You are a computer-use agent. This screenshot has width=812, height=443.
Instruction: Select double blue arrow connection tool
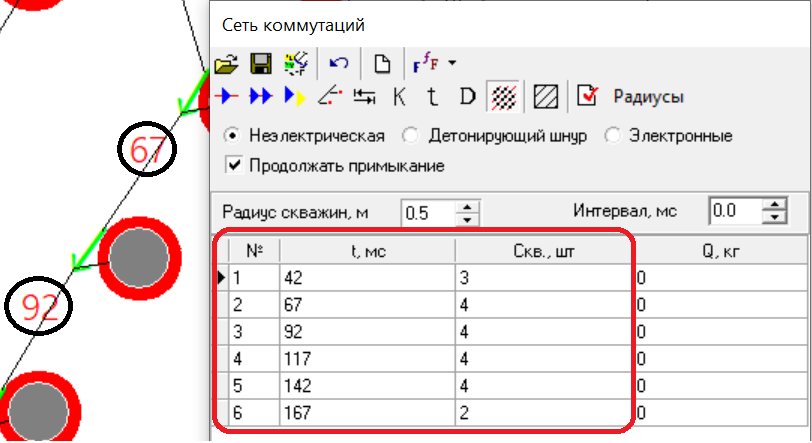260,96
